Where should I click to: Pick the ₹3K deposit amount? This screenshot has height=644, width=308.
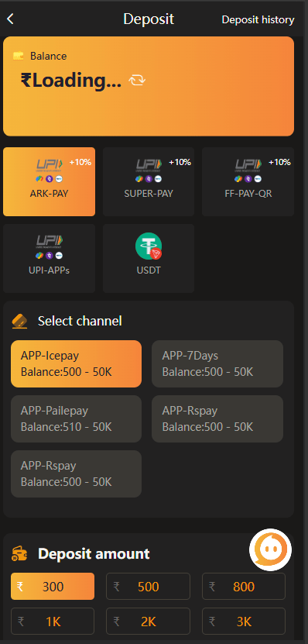(244, 622)
